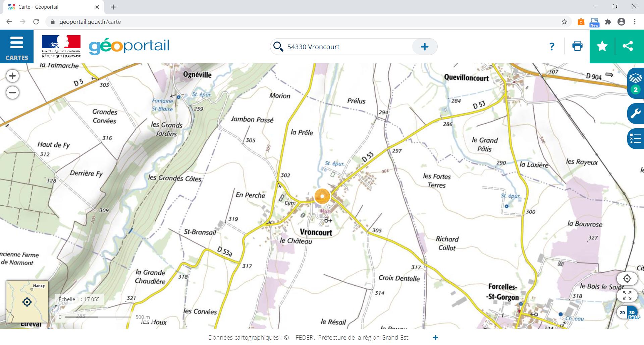644x345 pixels.
Task: Zoom in on the map
Action: (x=12, y=76)
